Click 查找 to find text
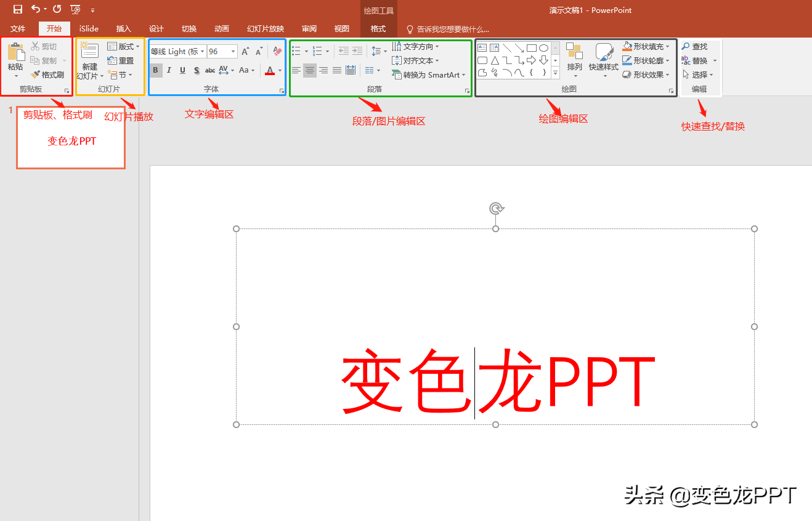 pyautogui.click(x=694, y=46)
